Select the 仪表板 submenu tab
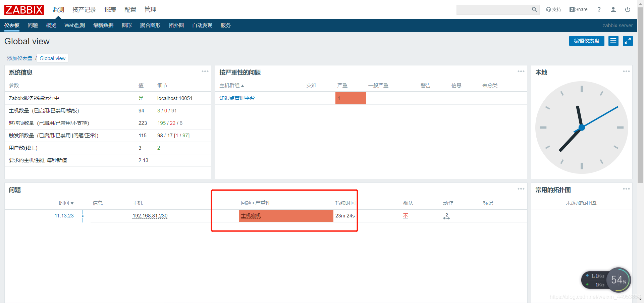This screenshot has height=303, width=644. pyautogui.click(x=12, y=26)
